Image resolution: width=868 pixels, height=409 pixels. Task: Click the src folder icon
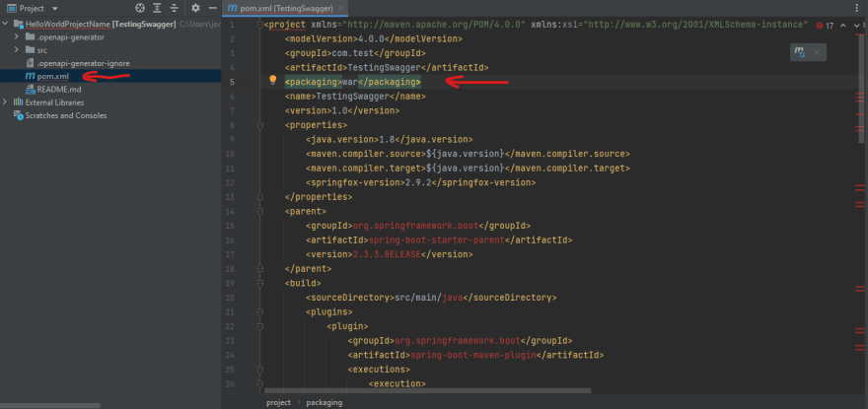coord(30,50)
